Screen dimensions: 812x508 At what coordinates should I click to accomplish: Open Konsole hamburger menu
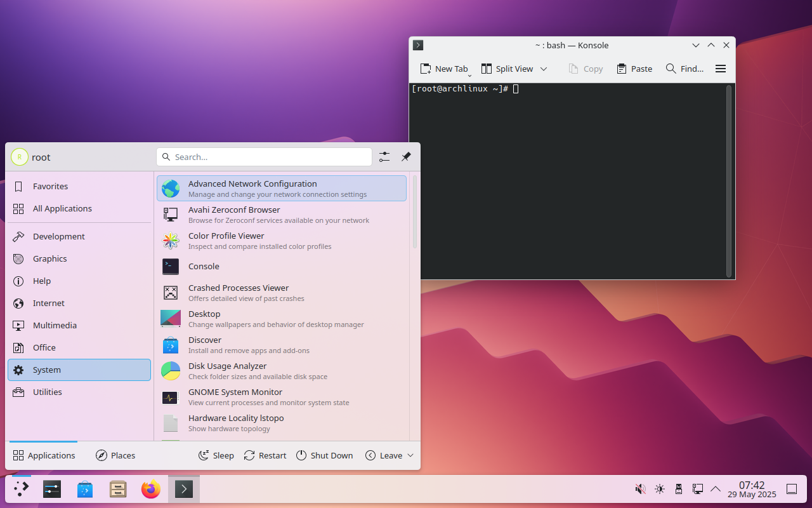pyautogui.click(x=721, y=69)
